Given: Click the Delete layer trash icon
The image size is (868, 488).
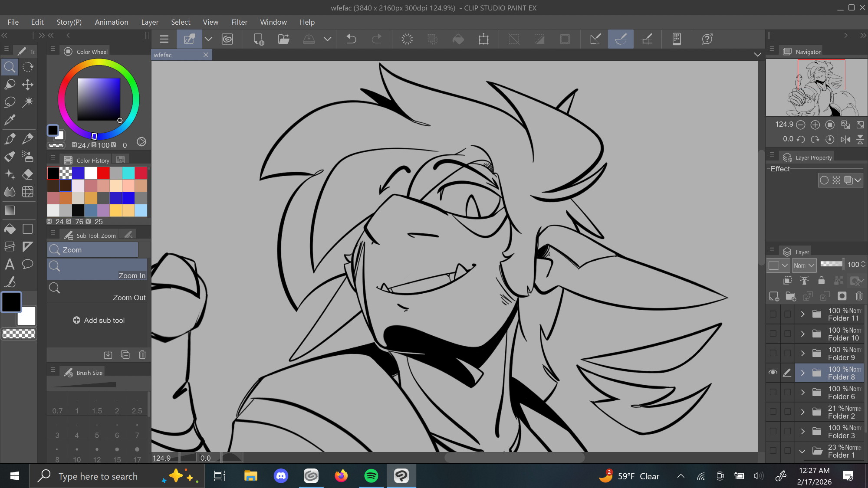Looking at the screenshot, I should (x=859, y=296).
